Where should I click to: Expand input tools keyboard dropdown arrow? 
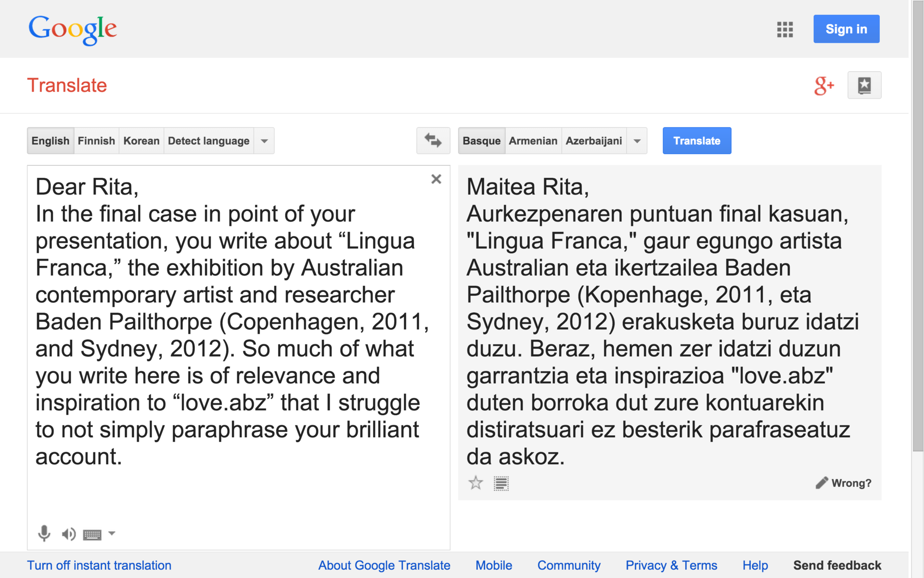(112, 533)
